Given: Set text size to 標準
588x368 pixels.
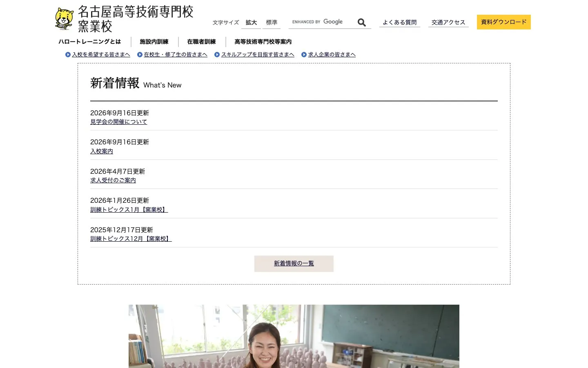Looking at the screenshot, I should [x=272, y=22].
